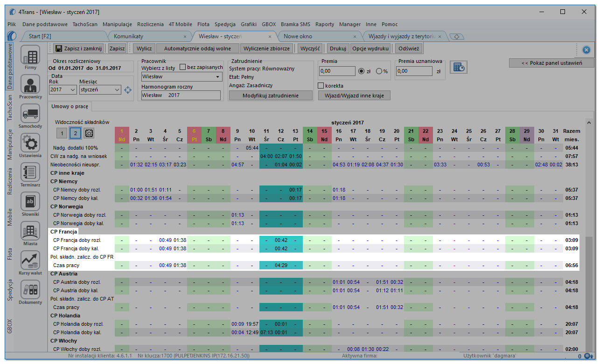Click Pokaż panel ustawień button
Viewport: 600px width, 364px height.
551,63
